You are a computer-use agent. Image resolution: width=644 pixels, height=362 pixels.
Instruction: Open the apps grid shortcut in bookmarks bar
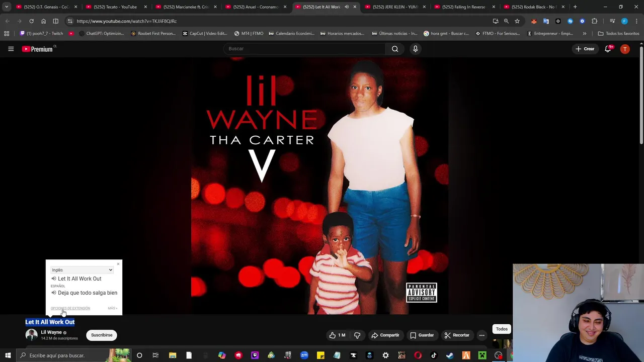(7, 34)
